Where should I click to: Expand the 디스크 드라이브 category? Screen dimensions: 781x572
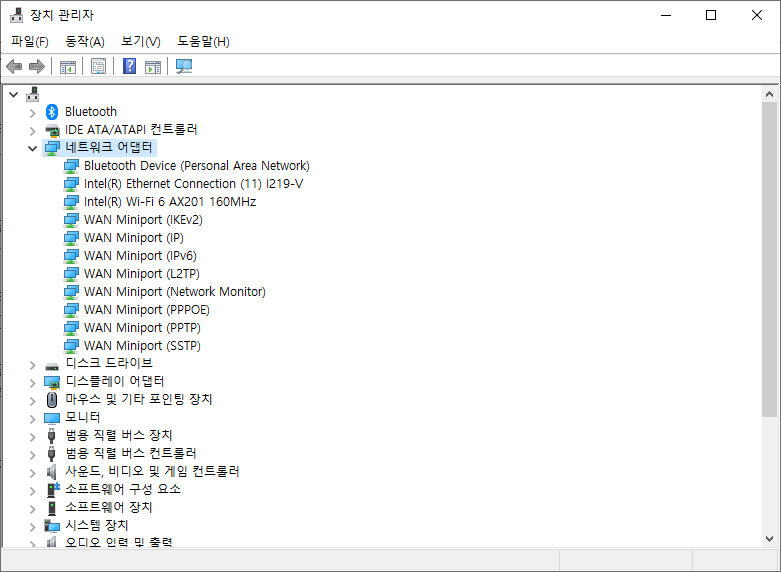32,364
